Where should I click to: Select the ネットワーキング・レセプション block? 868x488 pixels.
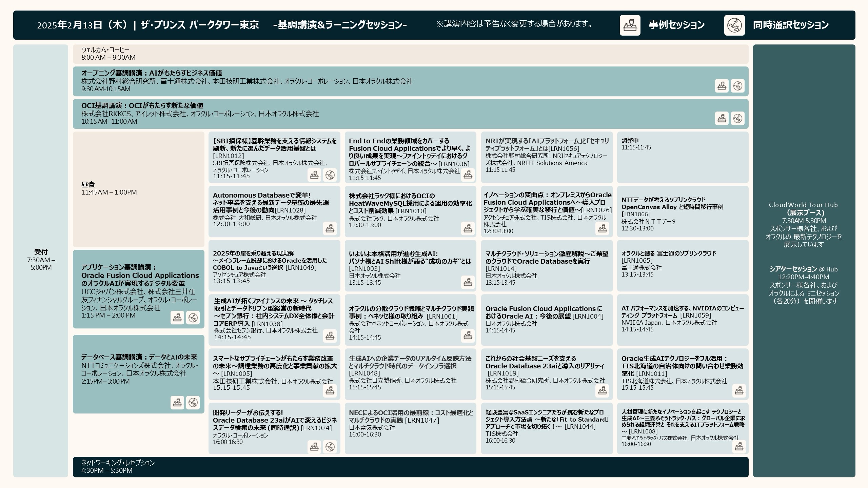[237, 467]
